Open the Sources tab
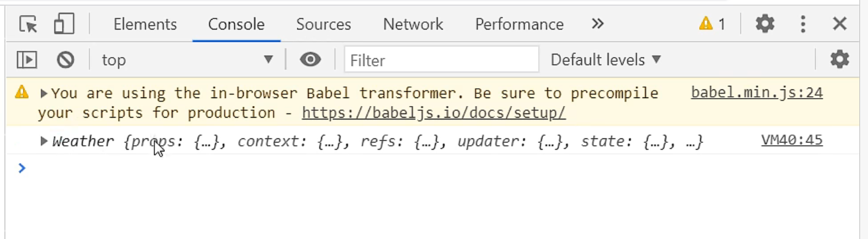This screenshot has width=868, height=239. [324, 24]
